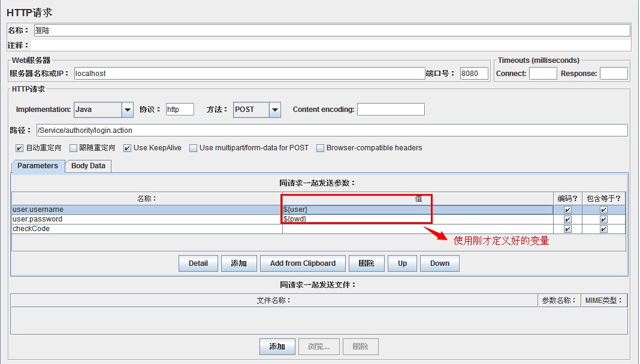This screenshot has height=364, width=640.
Task: Click the 文件名称 column header
Action: tap(274, 301)
